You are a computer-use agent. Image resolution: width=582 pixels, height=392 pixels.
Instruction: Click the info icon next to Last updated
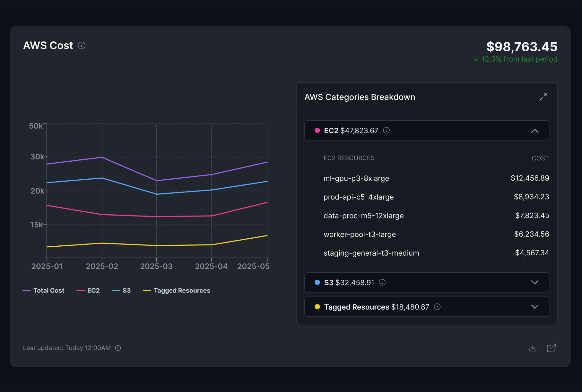point(117,348)
